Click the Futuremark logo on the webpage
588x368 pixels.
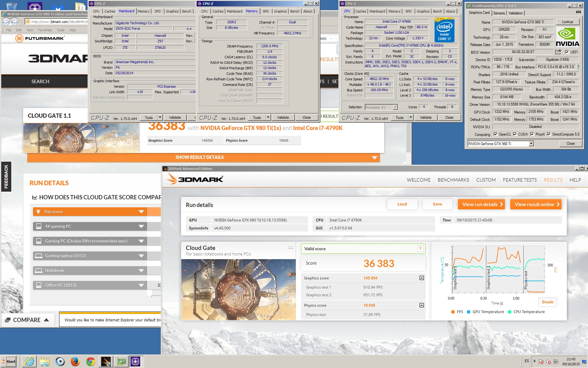click(40, 38)
